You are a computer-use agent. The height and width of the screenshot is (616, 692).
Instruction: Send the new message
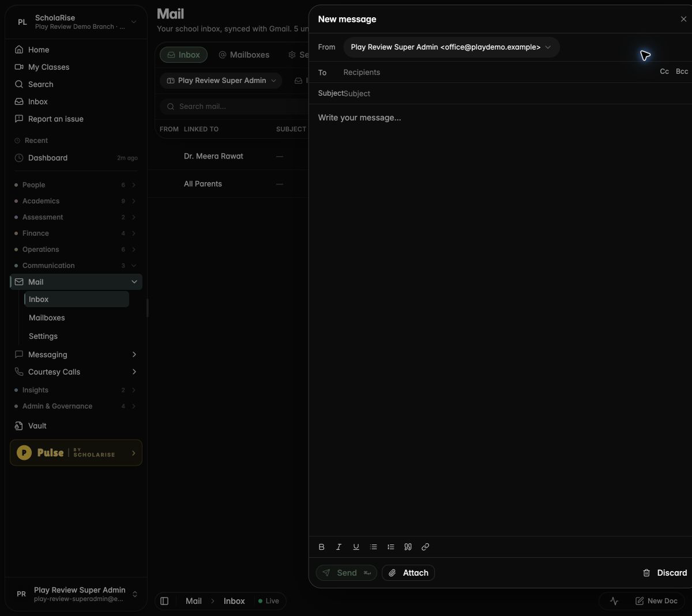[x=347, y=573]
